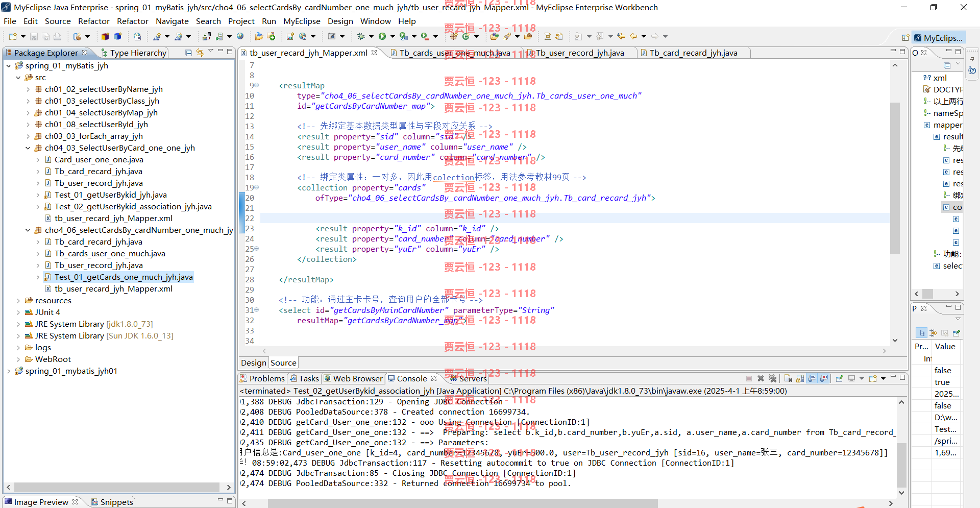Expand the WebRoot folder
980x508 pixels.
[18, 359]
